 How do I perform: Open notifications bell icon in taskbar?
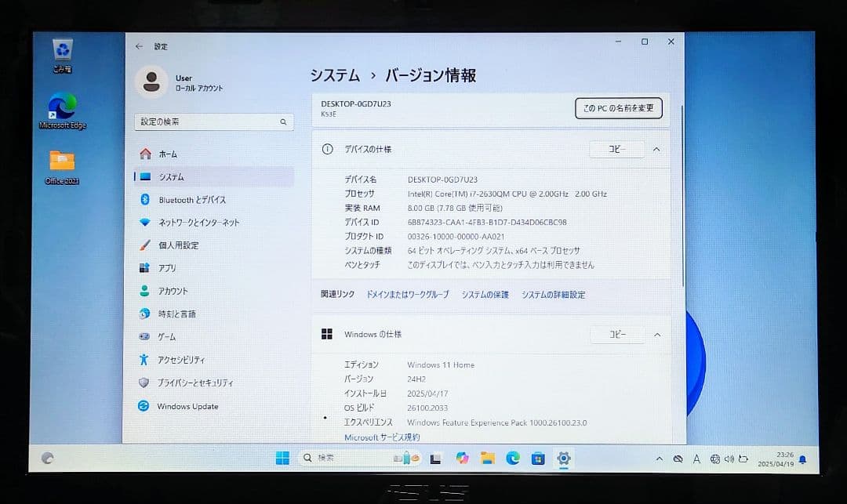point(803,460)
